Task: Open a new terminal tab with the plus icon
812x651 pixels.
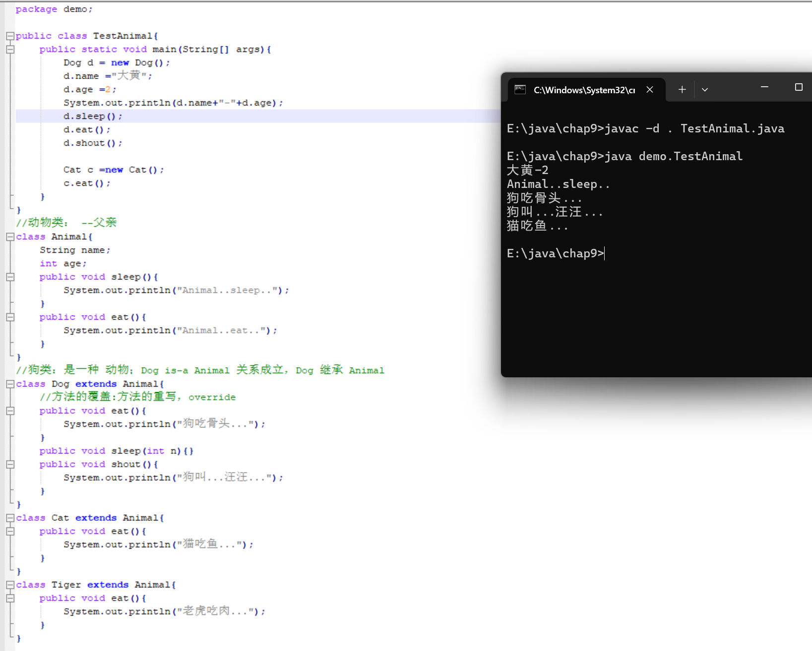Action: point(682,89)
